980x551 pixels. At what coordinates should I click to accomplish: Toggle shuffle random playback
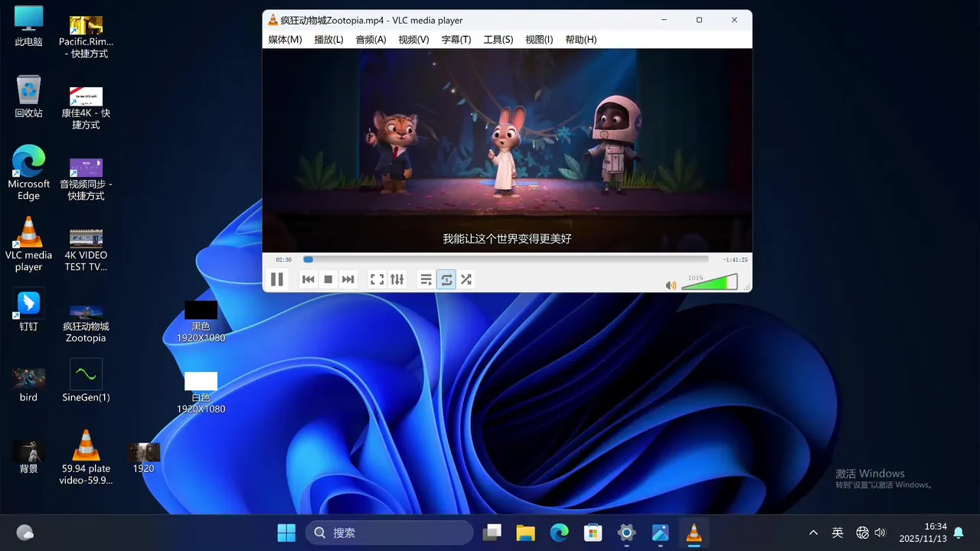tap(466, 279)
